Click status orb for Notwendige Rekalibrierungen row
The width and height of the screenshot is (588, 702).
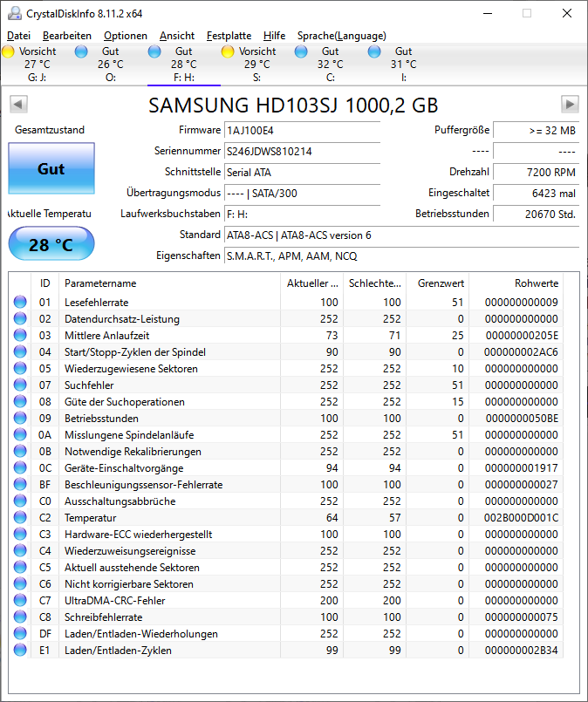pos(20,452)
